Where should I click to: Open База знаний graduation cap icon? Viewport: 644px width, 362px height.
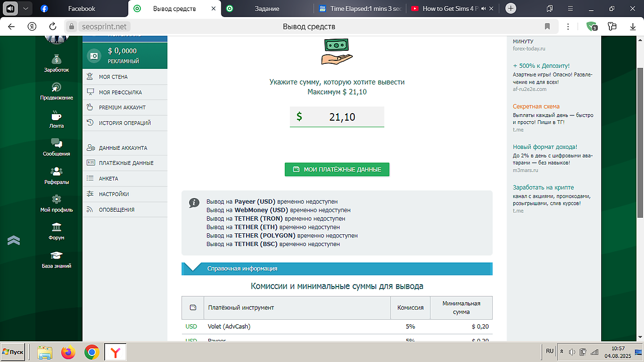56,256
